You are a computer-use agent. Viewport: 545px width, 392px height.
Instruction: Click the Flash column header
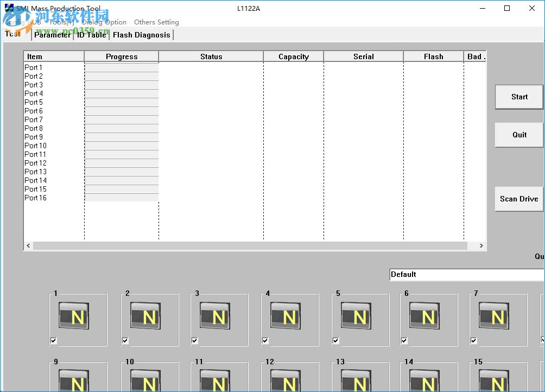coord(433,56)
